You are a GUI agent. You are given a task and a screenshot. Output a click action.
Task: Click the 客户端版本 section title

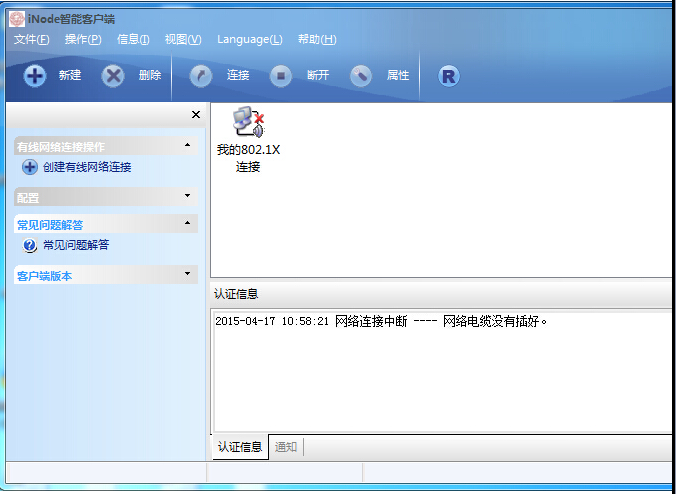[x=44, y=276]
